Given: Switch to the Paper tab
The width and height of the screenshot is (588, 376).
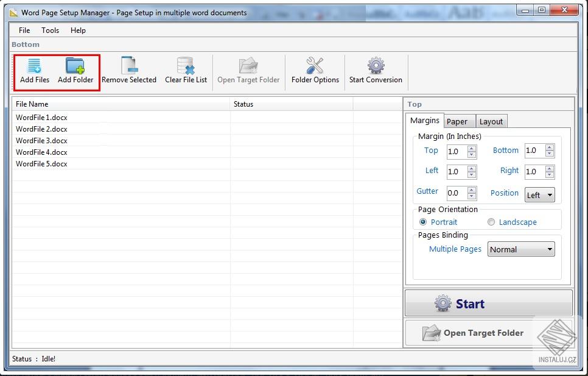Looking at the screenshot, I should point(457,122).
